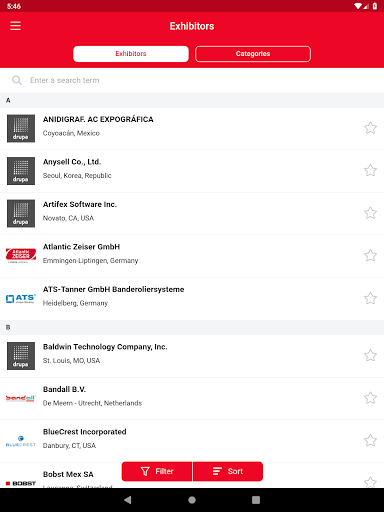Toggle favorite star for Bandall B.V.
This screenshot has height=512, width=384.
pyautogui.click(x=370, y=398)
